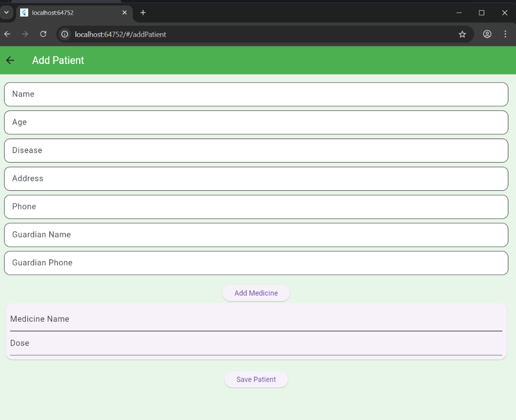516x420 pixels.
Task: Click into the Guardian Name field
Action: tap(256, 235)
